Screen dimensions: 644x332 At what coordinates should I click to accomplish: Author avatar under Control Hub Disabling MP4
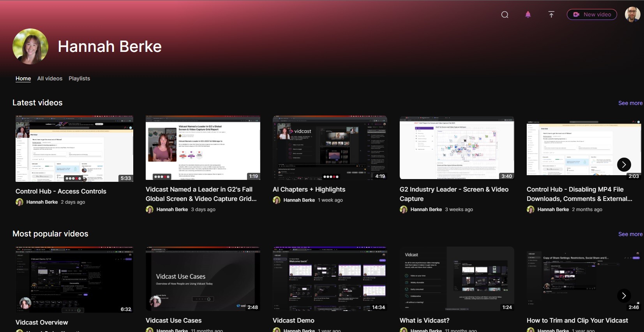[x=531, y=209]
